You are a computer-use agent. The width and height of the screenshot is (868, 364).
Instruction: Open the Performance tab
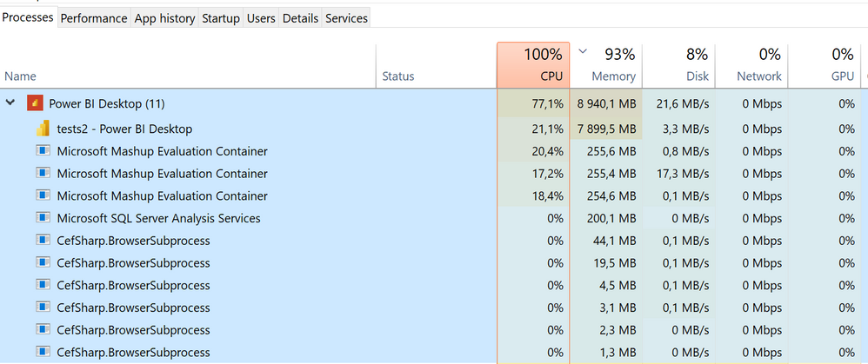(94, 18)
